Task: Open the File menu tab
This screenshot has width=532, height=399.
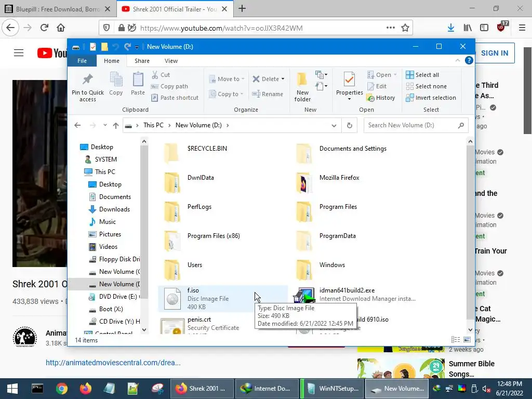Action: point(82,61)
